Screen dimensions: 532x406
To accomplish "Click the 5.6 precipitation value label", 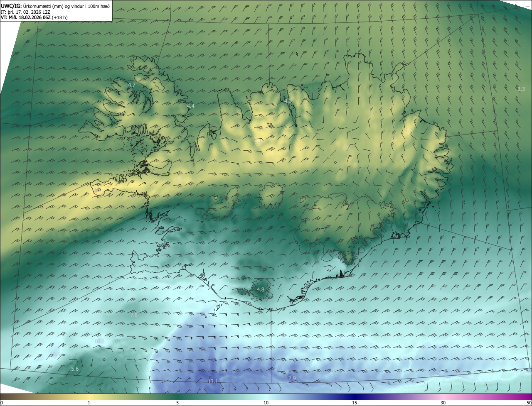I will [75, 369].
